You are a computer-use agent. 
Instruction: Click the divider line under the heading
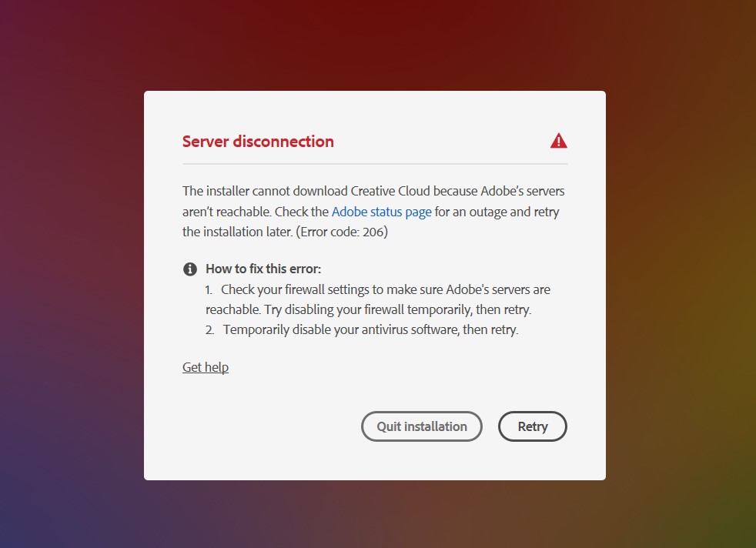point(375,164)
